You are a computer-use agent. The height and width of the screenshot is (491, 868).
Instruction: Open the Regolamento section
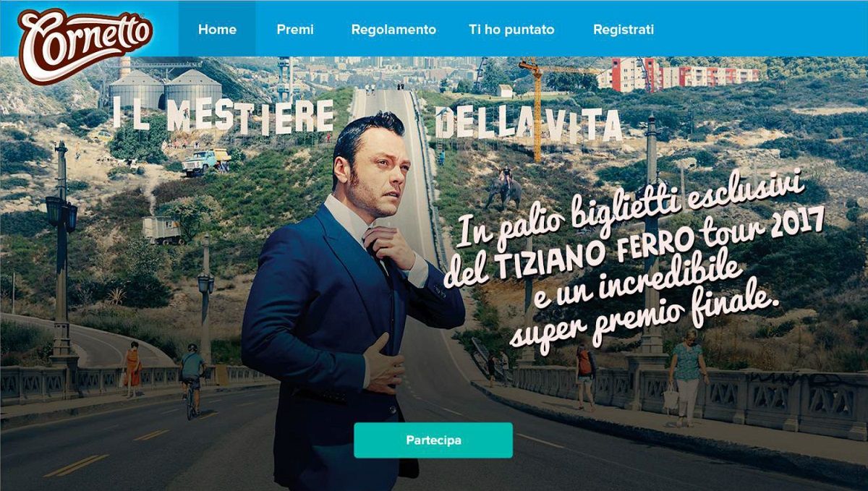point(393,30)
